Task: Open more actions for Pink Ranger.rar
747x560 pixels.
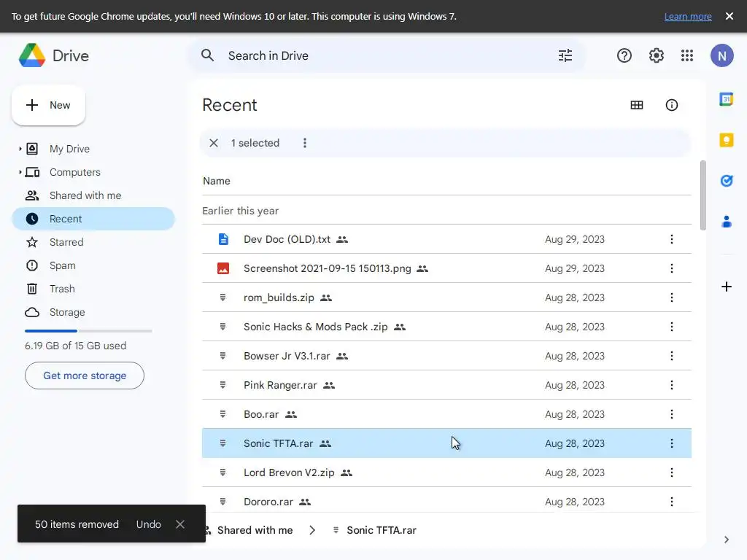Action: pyautogui.click(x=671, y=385)
